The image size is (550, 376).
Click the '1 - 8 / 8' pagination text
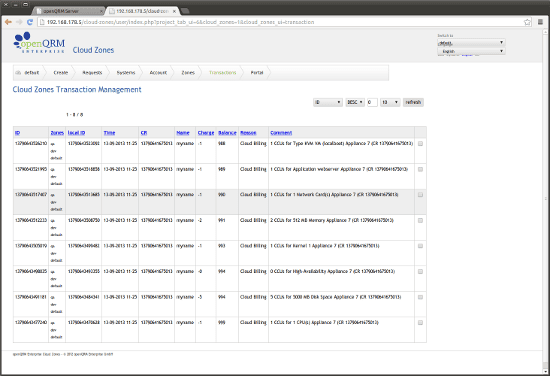pyautogui.click(x=74, y=115)
